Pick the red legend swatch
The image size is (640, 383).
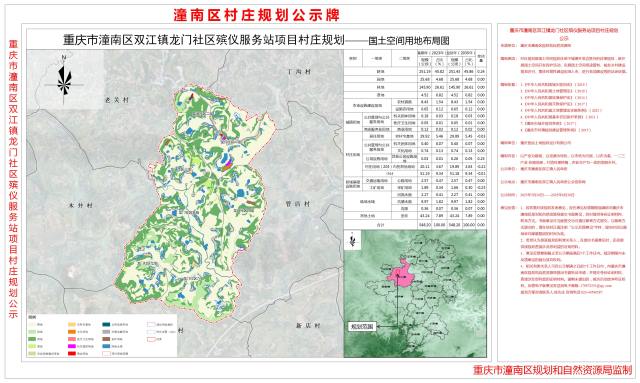click(72, 354)
